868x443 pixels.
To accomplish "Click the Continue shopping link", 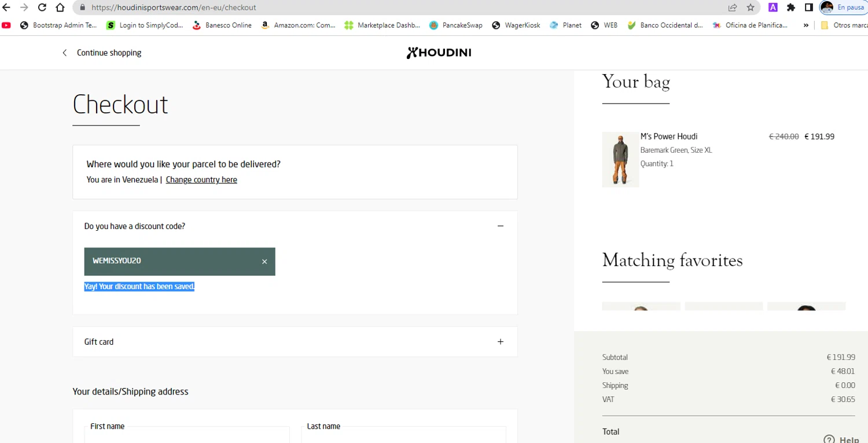I will pyautogui.click(x=109, y=53).
